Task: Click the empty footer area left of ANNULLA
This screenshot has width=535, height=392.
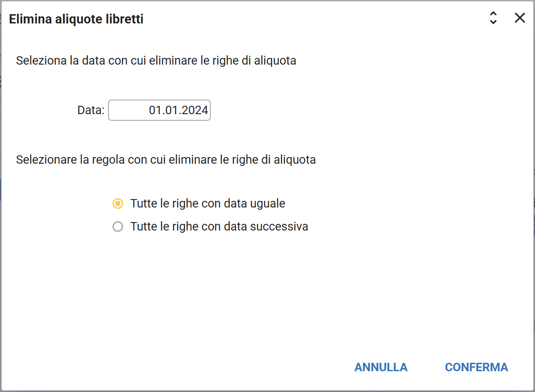Action: (177, 367)
